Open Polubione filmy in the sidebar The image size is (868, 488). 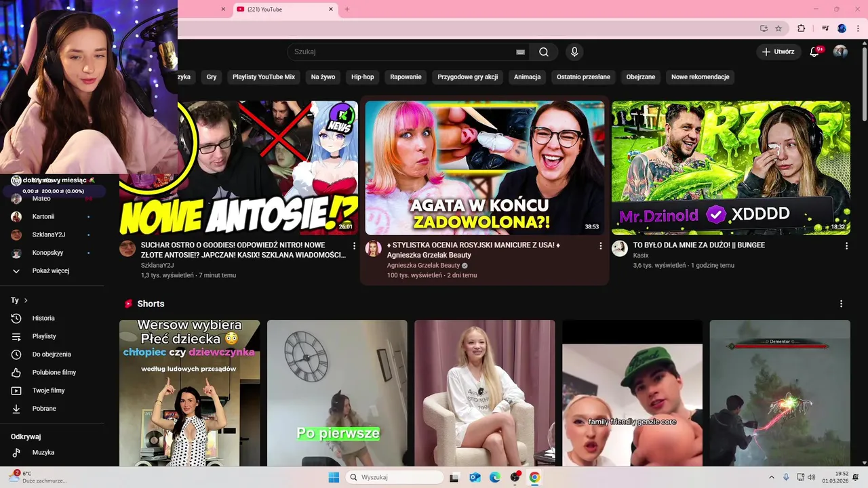54,372
